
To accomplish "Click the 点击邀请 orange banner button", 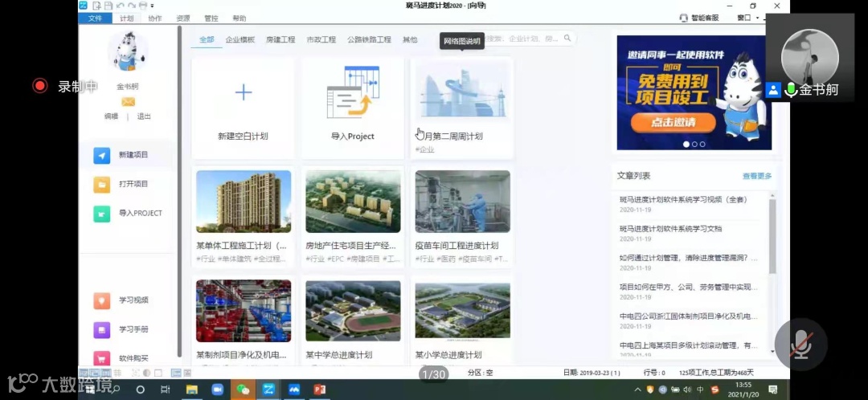I will pyautogui.click(x=673, y=123).
